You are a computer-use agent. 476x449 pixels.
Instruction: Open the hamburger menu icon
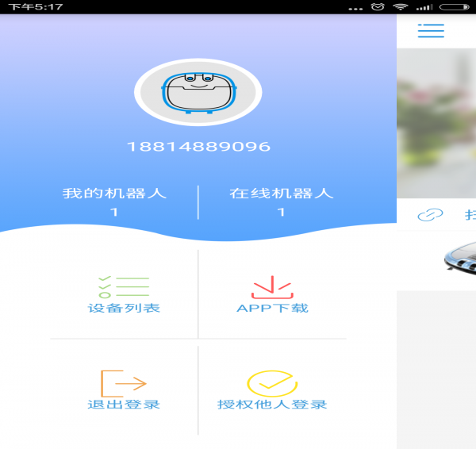tap(431, 31)
